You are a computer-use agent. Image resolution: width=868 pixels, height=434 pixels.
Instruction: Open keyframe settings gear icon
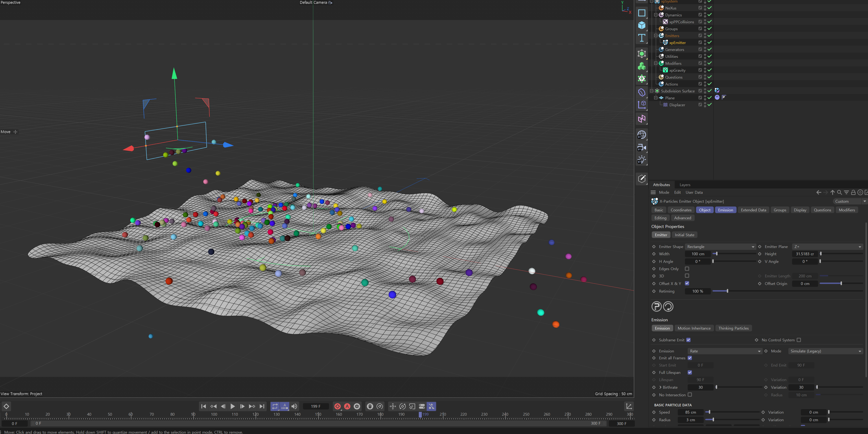pos(357,406)
